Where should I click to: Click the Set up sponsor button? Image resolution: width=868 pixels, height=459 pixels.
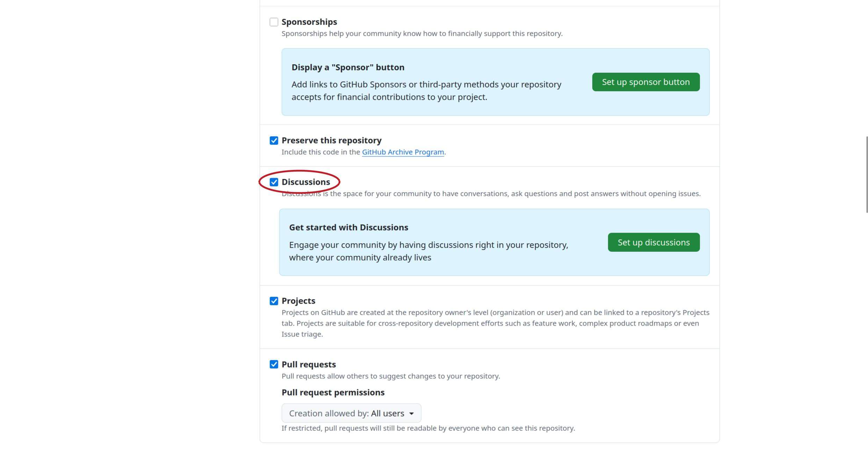[646, 82]
